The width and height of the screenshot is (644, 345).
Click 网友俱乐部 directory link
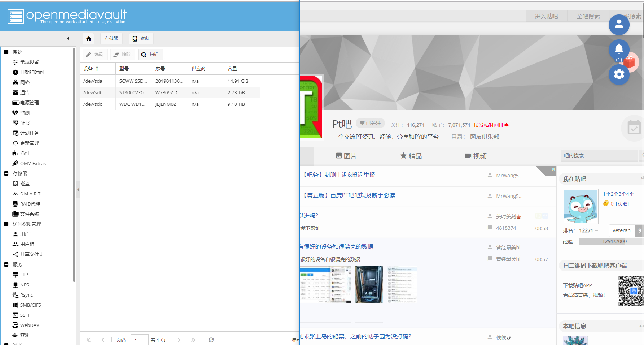485,137
